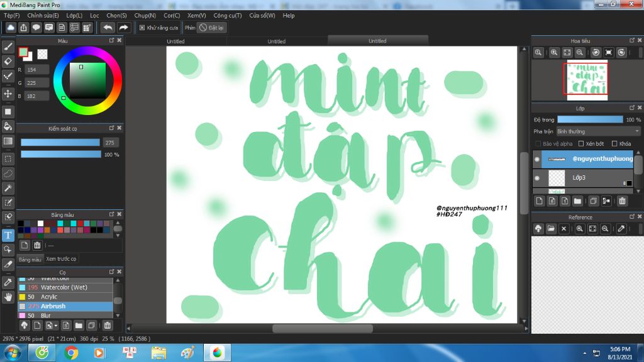Float the Lớp layer panel
The image size is (644, 362).
pos(631,107)
